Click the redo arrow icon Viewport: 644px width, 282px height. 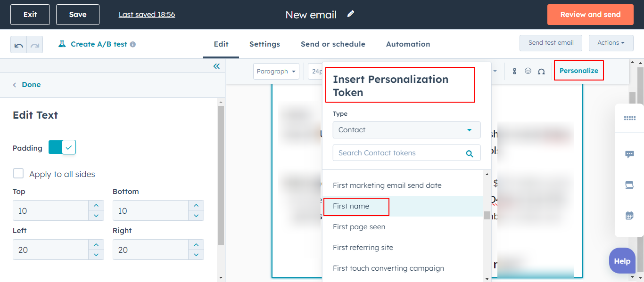click(35, 45)
